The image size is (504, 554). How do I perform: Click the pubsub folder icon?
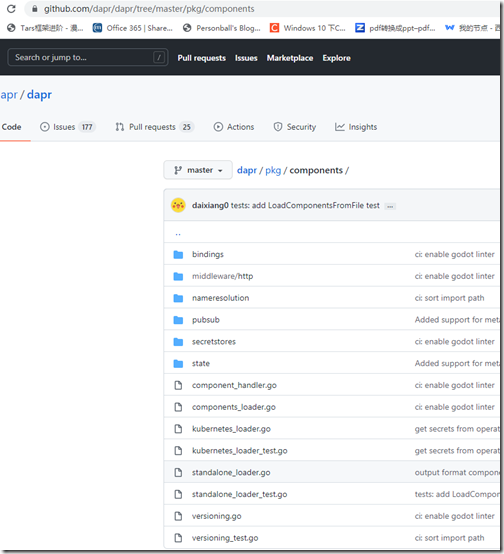[178, 320]
